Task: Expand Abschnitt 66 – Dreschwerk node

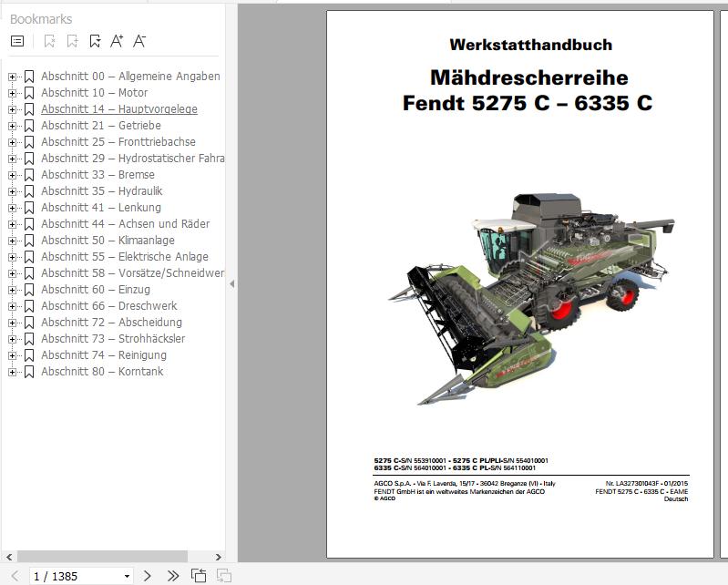Action: pos(12,306)
